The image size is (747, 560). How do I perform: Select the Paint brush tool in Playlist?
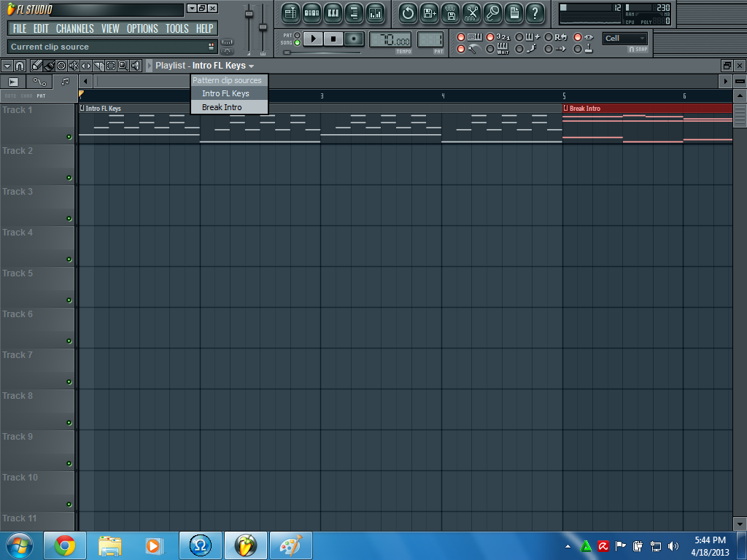[x=49, y=66]
